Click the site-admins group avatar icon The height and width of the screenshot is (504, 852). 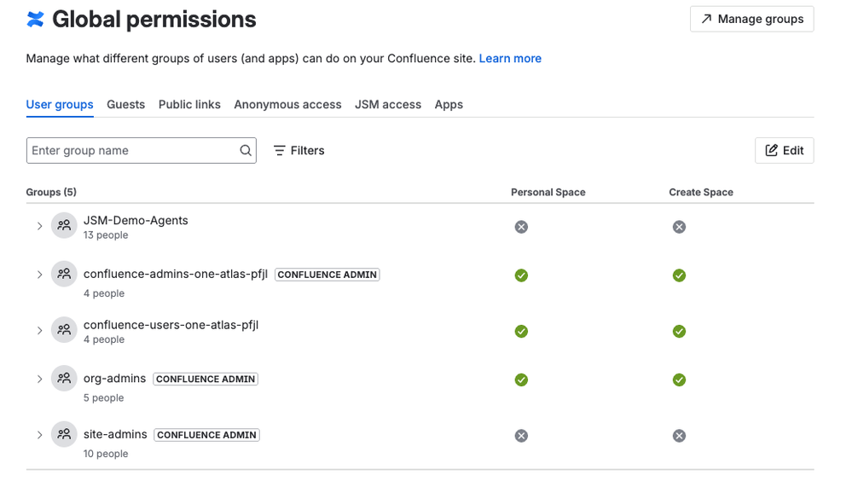(x=64, y=434)
